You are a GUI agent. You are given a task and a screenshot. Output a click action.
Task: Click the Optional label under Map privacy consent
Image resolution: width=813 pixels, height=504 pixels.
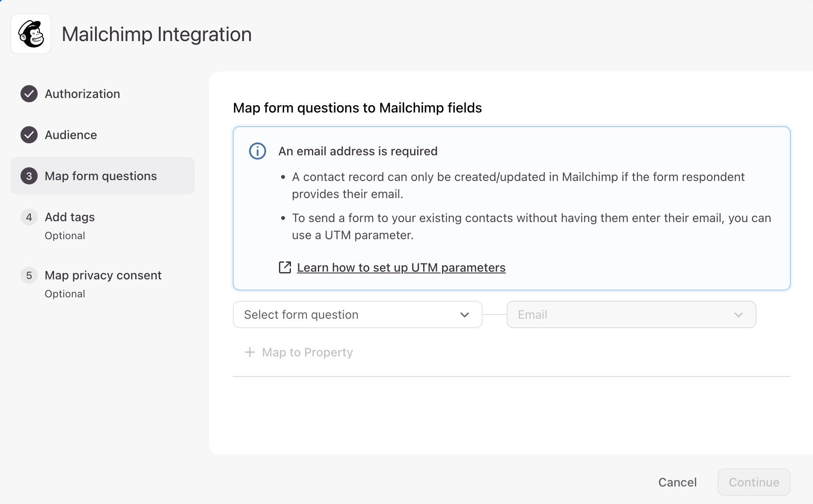click(65, 294)
